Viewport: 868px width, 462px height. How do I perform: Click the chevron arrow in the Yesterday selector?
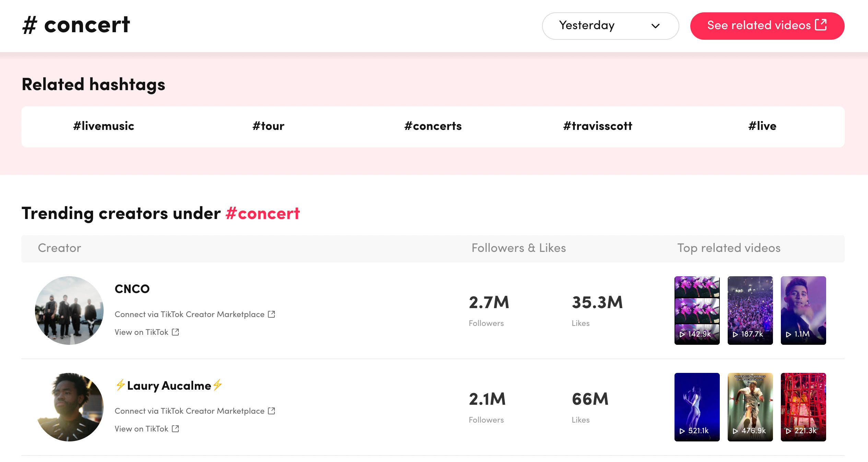pos(655,26)
